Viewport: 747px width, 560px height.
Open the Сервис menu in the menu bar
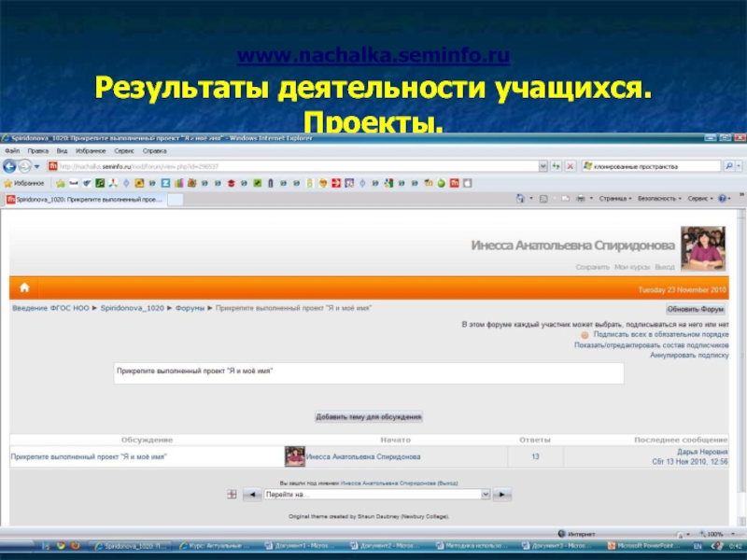pos(124,151)
